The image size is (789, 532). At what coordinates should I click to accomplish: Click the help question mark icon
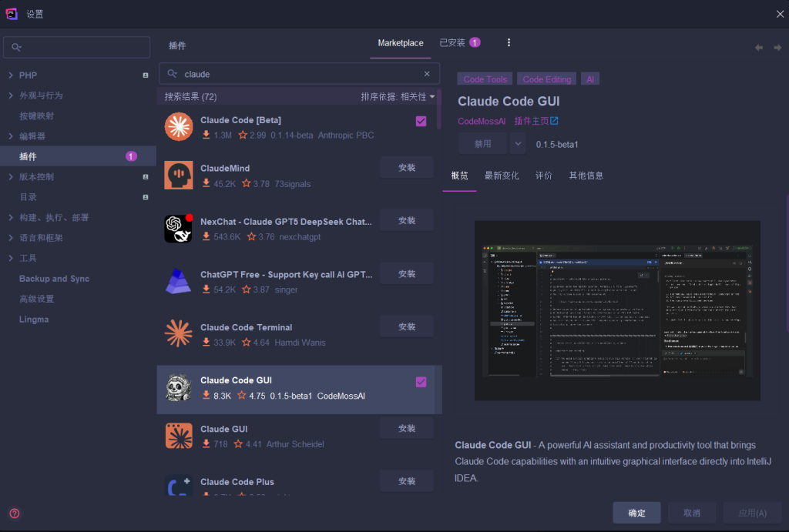click(x=15, y=514)
